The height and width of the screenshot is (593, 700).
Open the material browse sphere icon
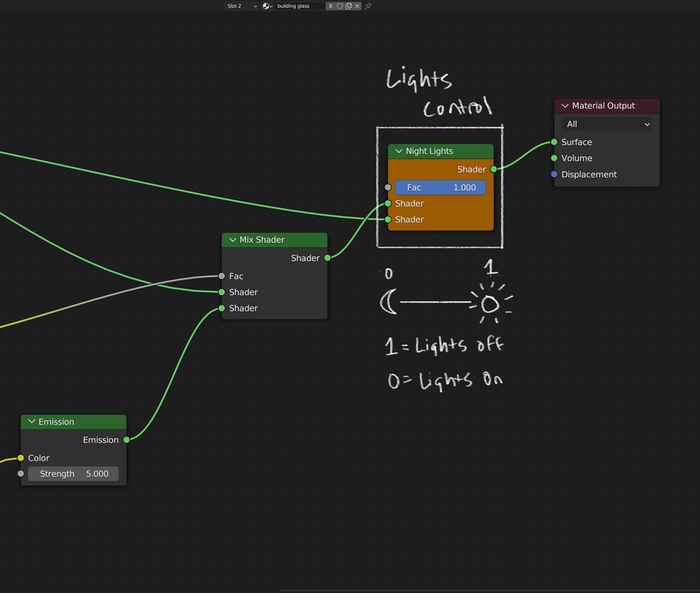pyautogui.click(x=267, y=6)
